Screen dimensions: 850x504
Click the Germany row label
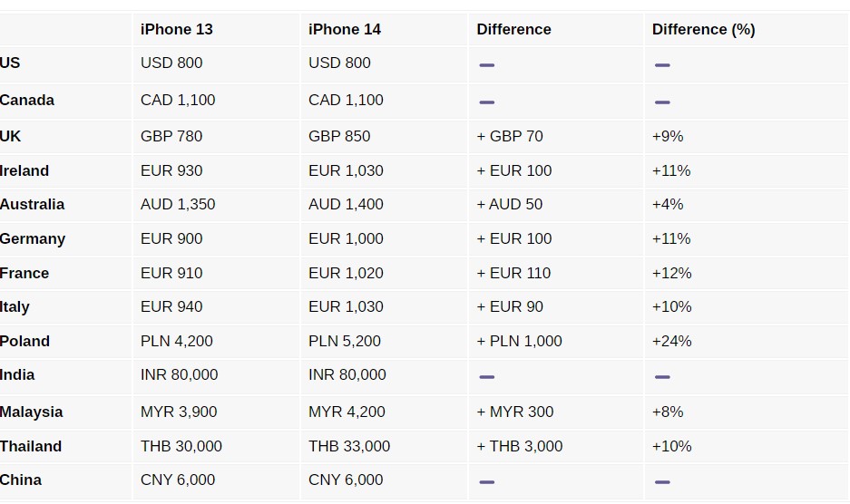[x=33, y=238]
